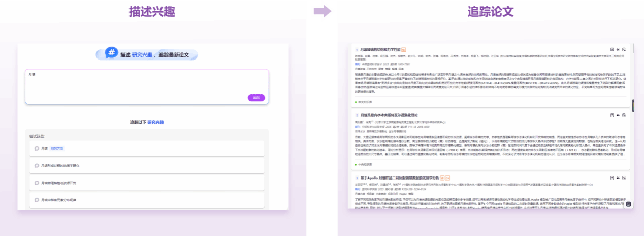Click the chat bubble icon beside 月壤形成过程的地质学研究
This screenshot has width=644, height=236.
click(x=37, y=166)
